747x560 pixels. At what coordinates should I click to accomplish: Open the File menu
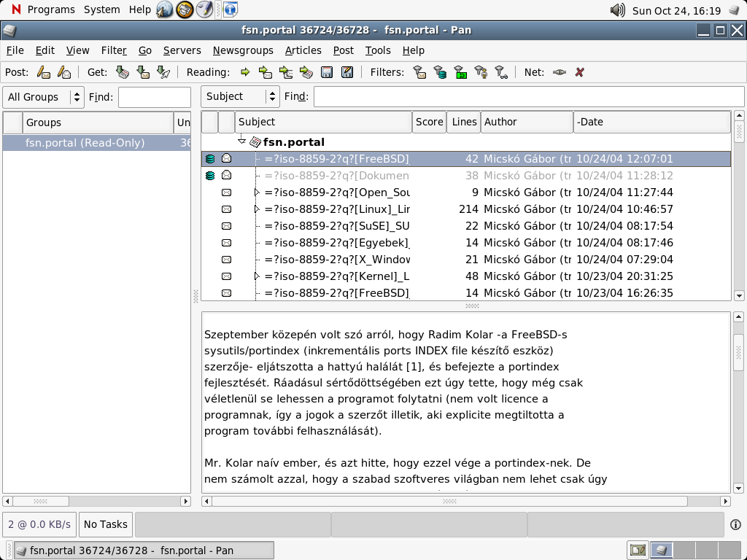point(15,50)
